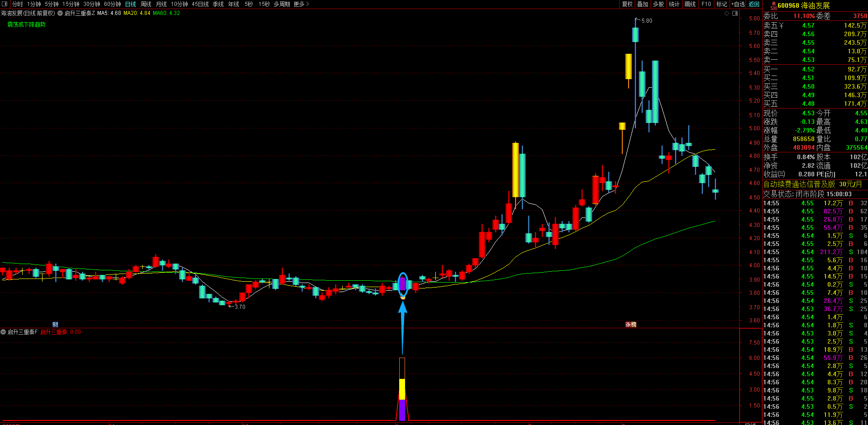Select the 60分钟 period

(x=113, y=4)
